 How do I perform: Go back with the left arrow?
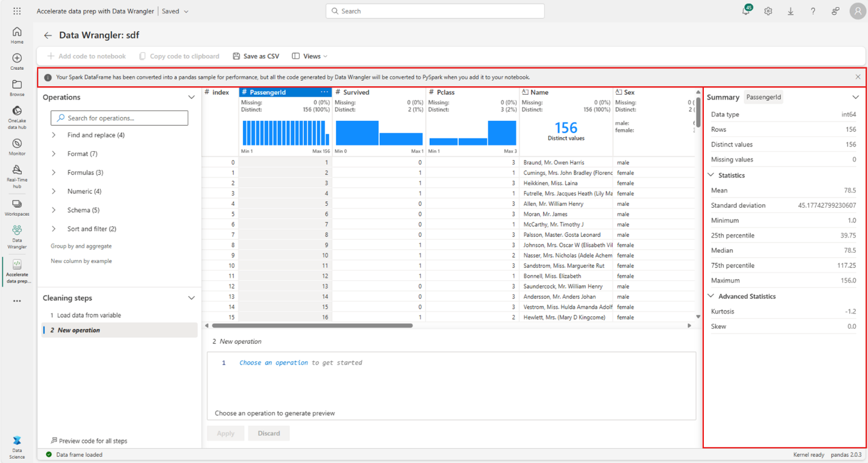(x=48, y=36)
